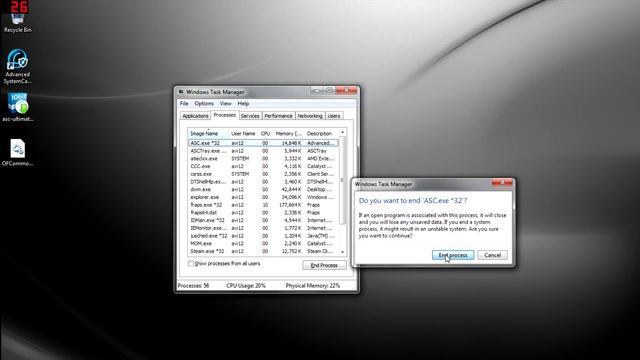Sort by User Name column header
This screenshot has width=640, height=360.
pyautogui.click(x=243, y=133)
